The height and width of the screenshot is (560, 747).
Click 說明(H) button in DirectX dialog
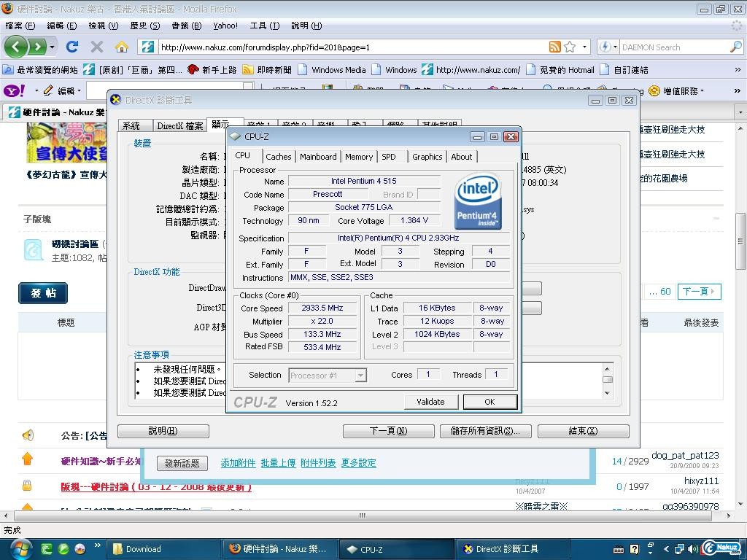[163, 431]
